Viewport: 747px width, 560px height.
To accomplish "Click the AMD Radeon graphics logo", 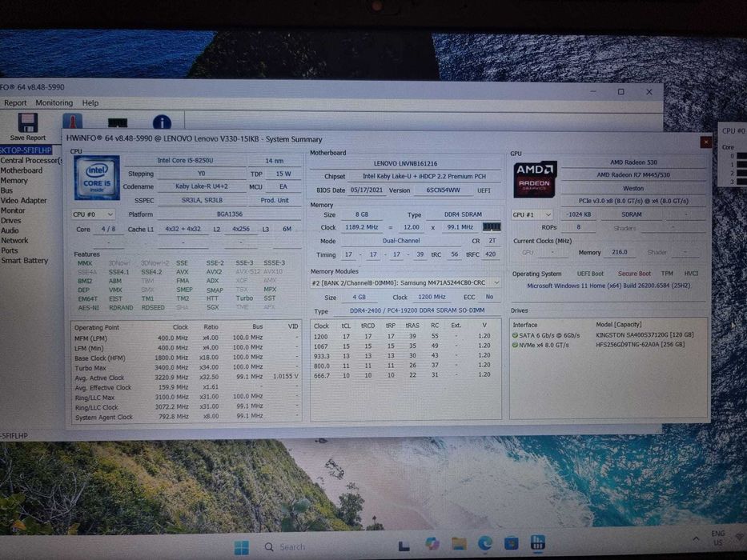I will click(x=535, y=180).
